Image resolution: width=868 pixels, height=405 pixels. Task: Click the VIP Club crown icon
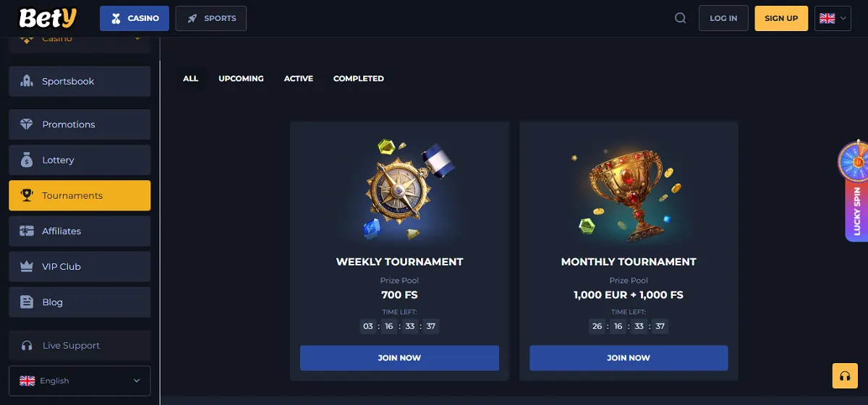27,267
